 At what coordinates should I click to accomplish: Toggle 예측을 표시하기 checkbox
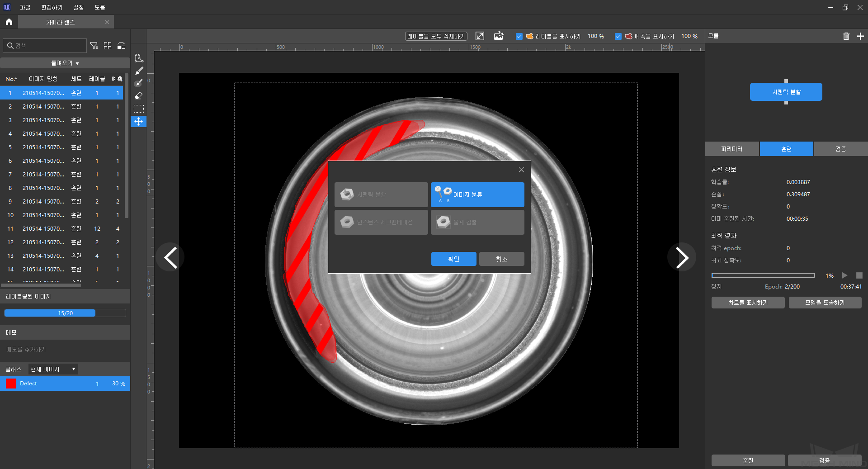point(618,36)
